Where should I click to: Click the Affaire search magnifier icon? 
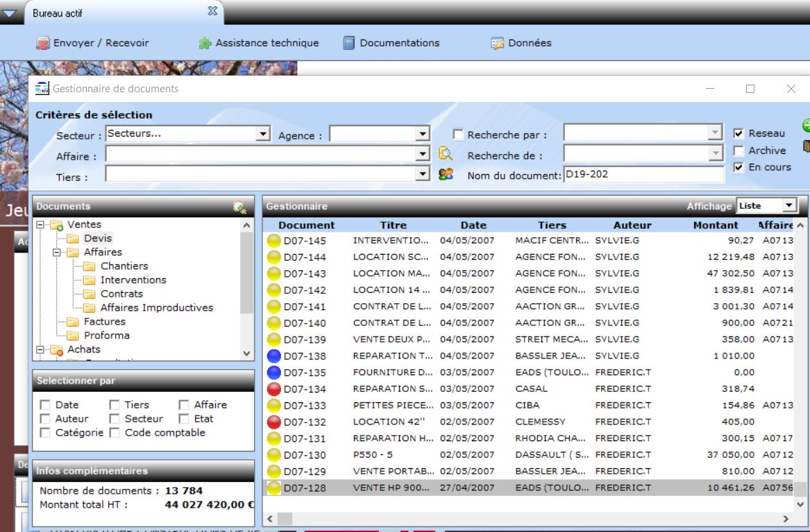[x=446, y=155]
